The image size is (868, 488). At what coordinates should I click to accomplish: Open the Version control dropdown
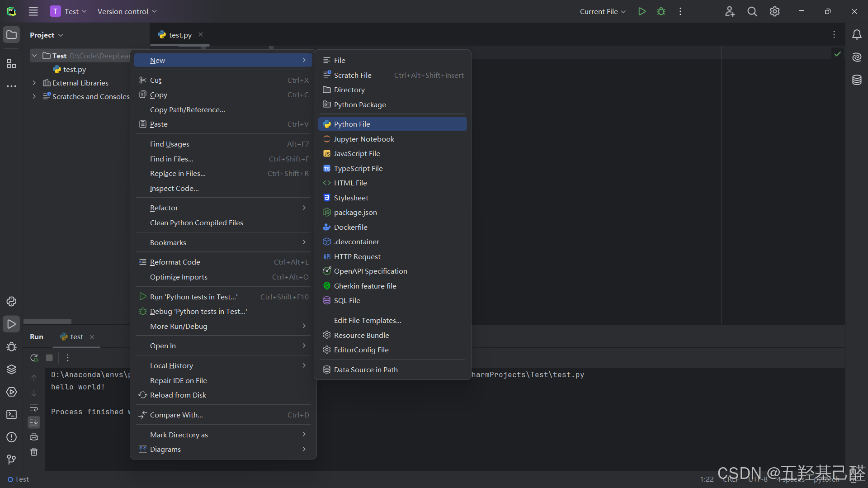coord(127,11)
